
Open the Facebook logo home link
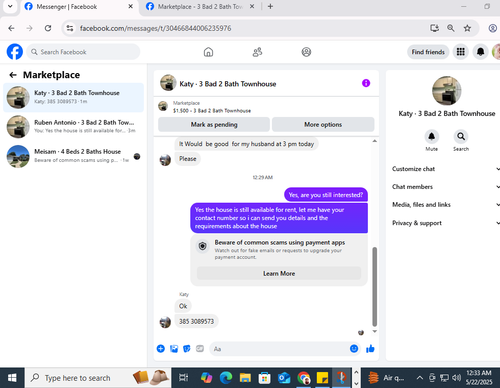pos(15,52)
